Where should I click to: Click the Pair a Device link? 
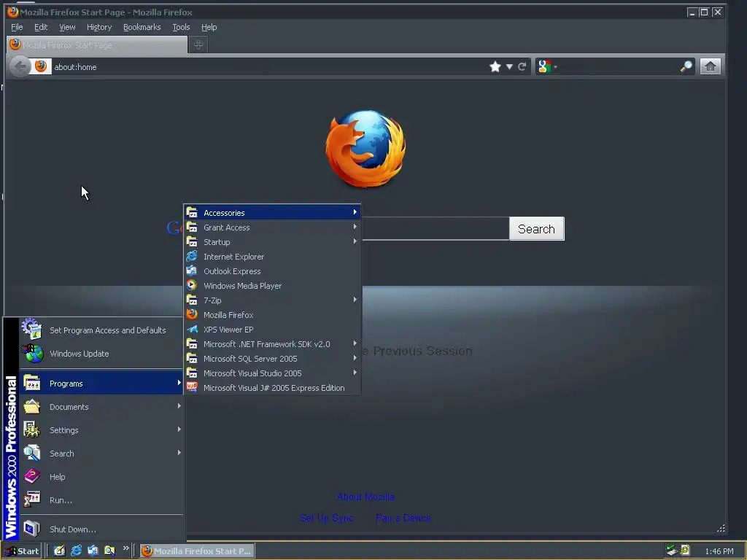403,518
